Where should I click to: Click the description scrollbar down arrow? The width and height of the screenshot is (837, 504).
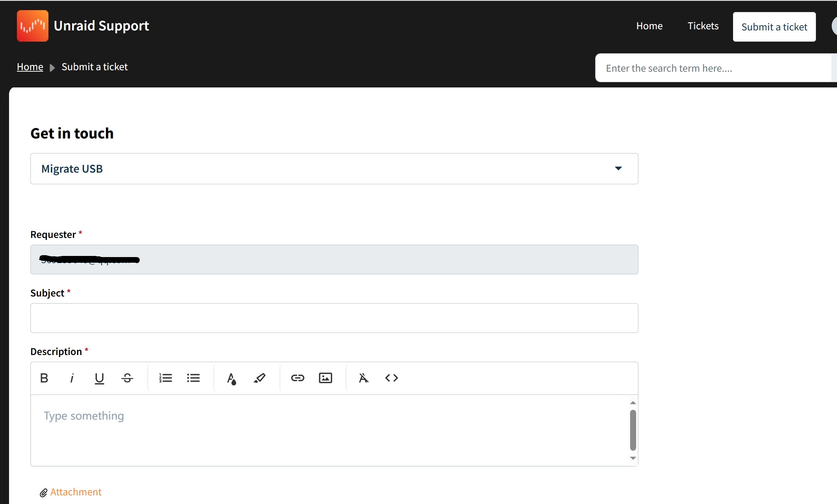tap(633, 458)
